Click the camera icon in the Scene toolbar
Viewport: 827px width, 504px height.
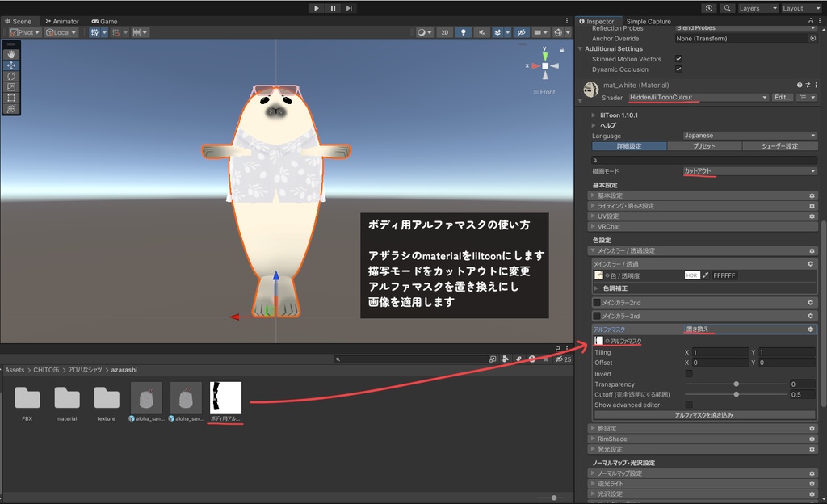536,32
